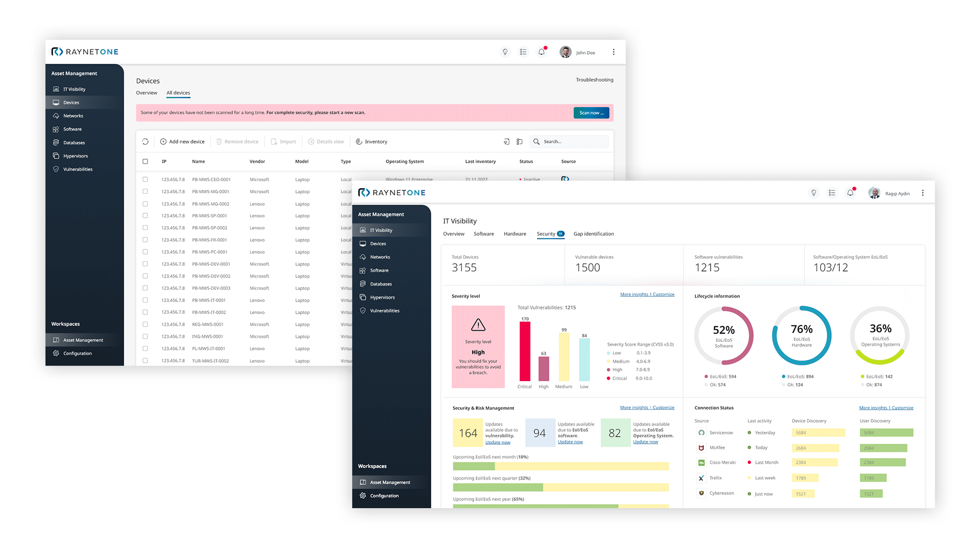Click the column layout icon beside Search
The width and height of the screenshot is (980, 551).
(x=520, y=142)
